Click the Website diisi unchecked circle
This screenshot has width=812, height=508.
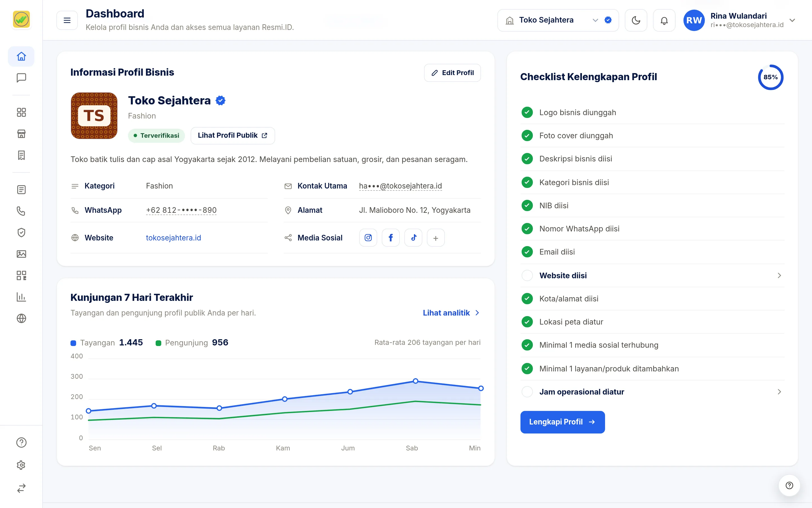click(x=527, y=275)
